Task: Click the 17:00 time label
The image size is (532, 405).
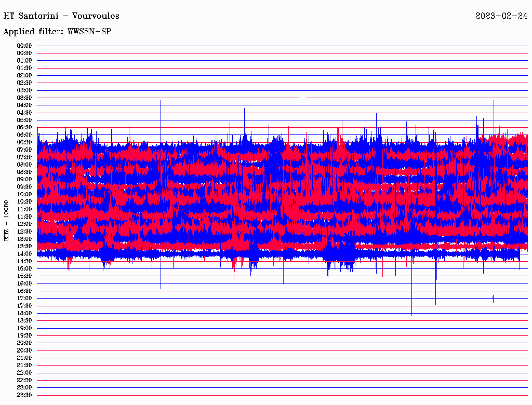Action: [24, 298]
